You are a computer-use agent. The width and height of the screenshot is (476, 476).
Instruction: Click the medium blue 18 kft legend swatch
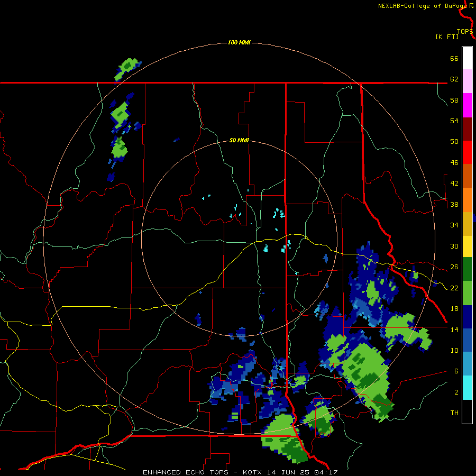click(x=467, y=340)
